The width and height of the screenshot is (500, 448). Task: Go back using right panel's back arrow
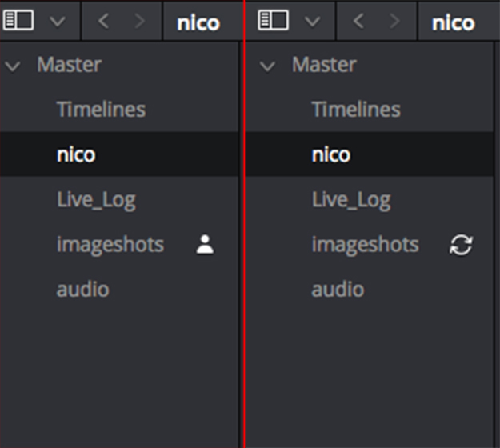coord(358,21)
